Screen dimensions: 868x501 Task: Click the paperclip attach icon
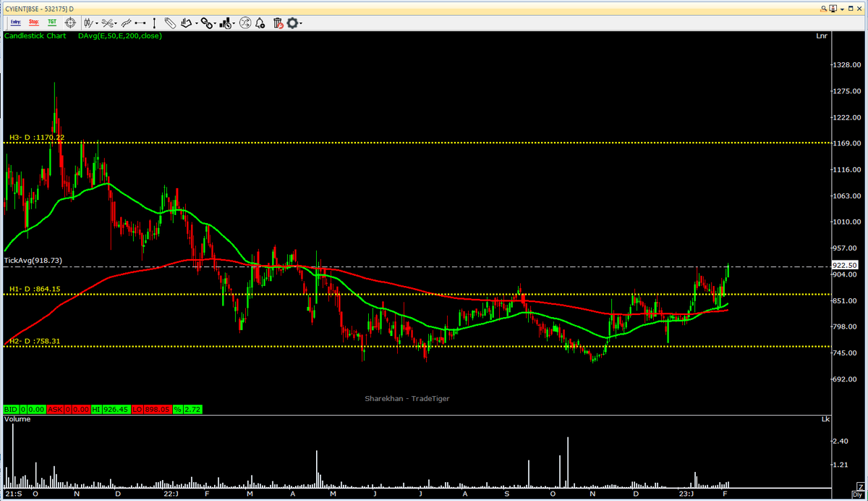170,23
